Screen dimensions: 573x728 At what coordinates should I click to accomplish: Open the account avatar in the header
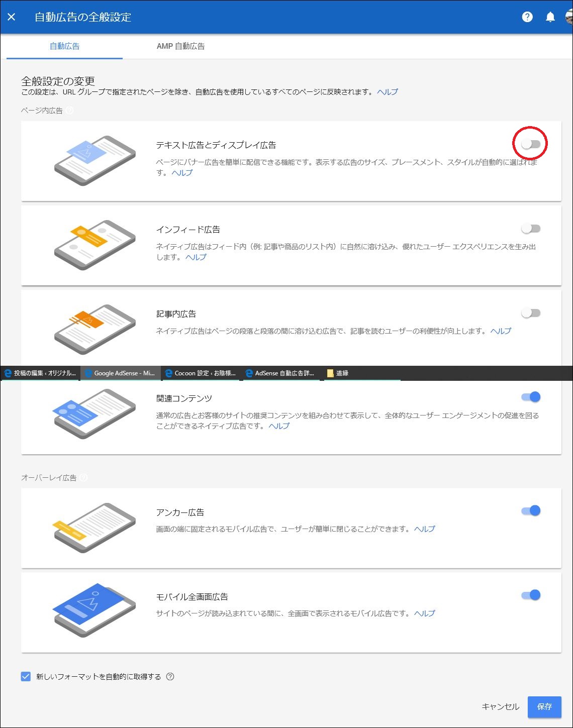[569, 17]
